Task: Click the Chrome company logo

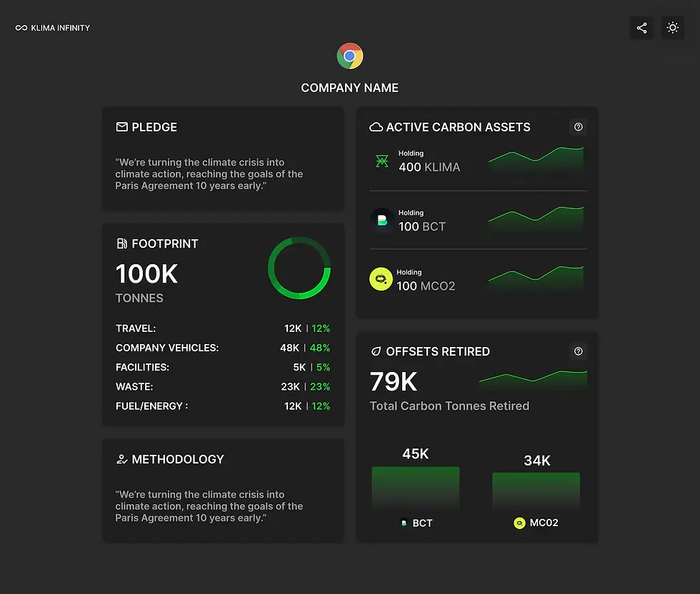Action: [x=349, y=56]
